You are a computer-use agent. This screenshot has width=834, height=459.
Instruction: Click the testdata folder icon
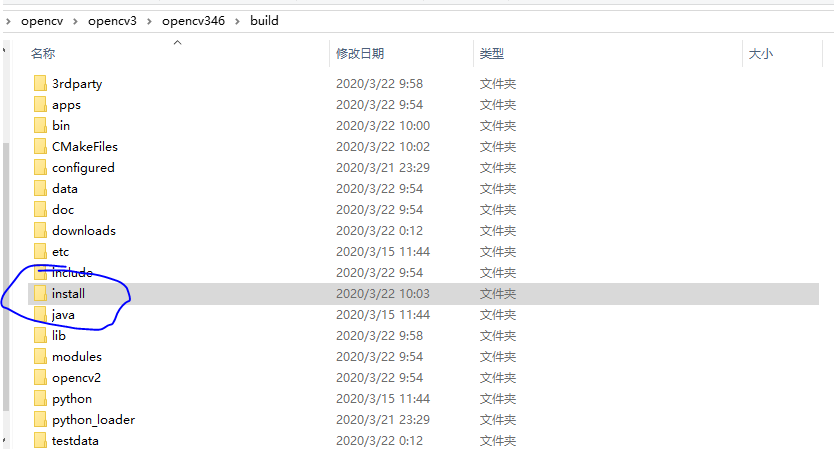click(x=40, y=440)
